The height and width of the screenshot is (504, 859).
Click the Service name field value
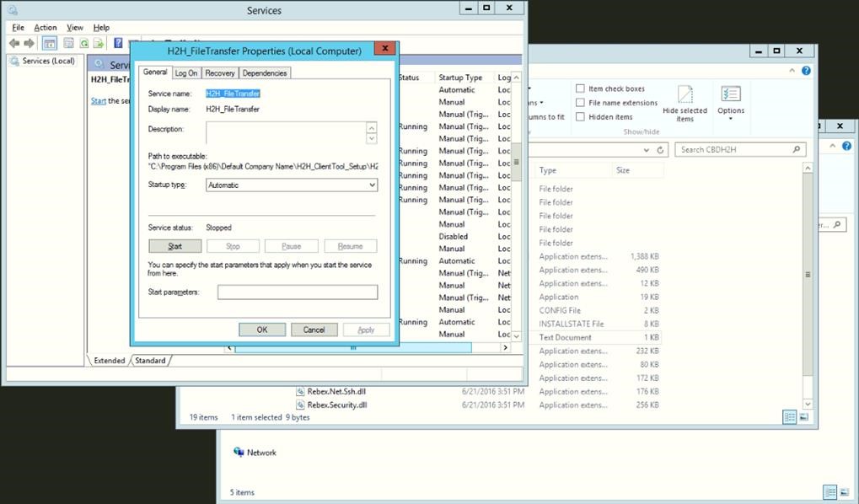233,94
